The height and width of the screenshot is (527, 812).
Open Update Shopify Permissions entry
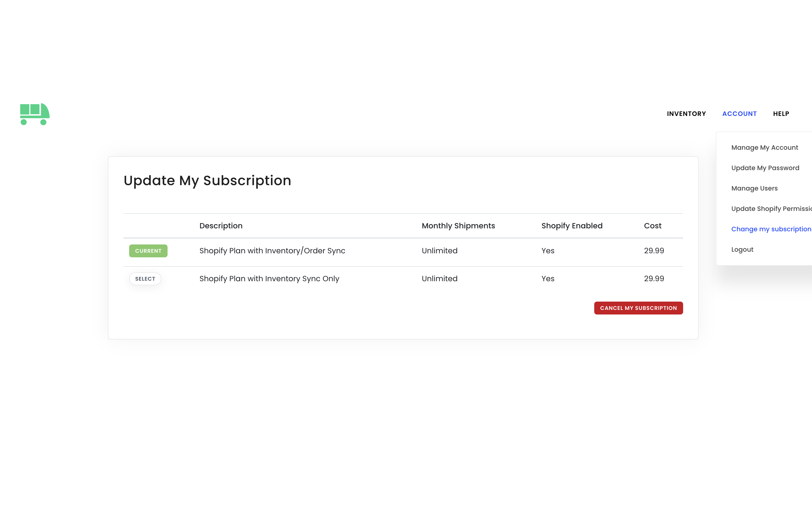[x=771, y=208]
